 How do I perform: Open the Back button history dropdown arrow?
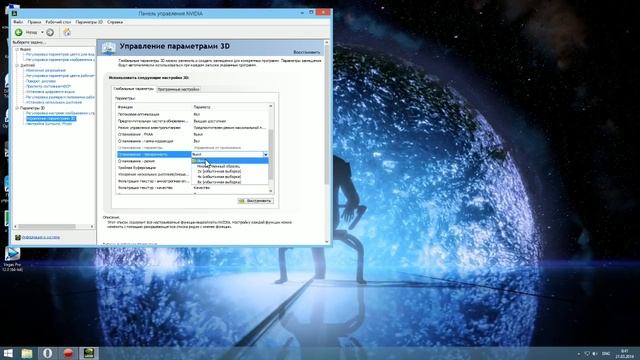[x=42, y=32]
